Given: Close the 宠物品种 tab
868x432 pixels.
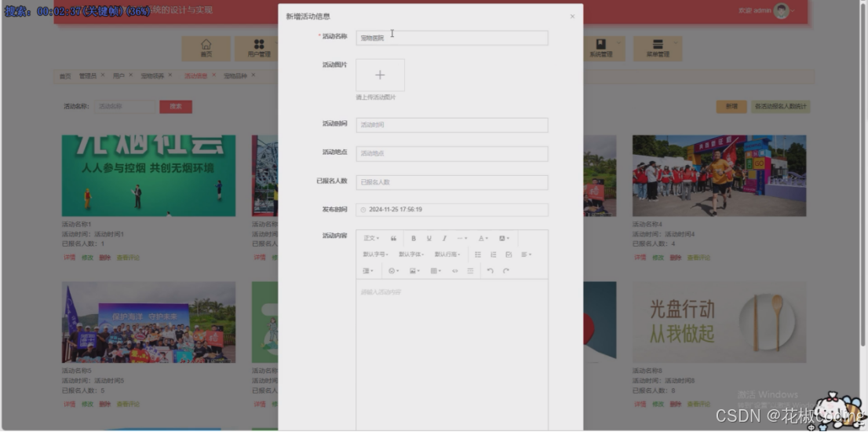Looking at the screenshot, I should point(253,75).
